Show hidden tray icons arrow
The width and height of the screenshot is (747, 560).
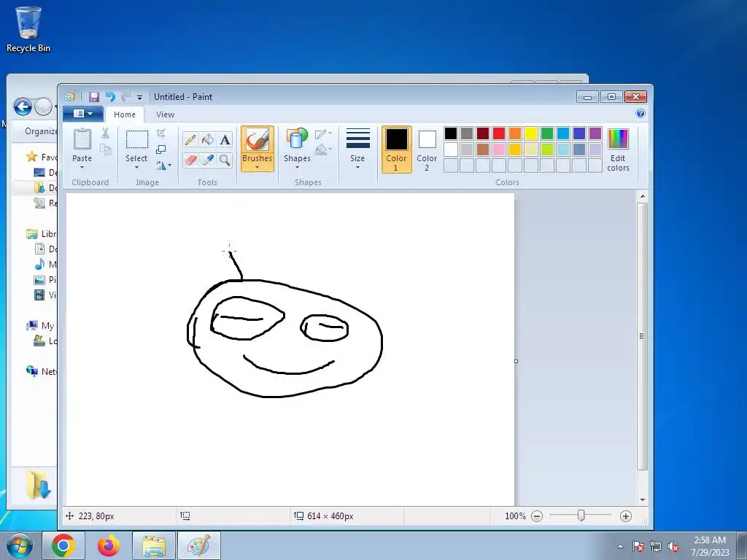point(620,547)
